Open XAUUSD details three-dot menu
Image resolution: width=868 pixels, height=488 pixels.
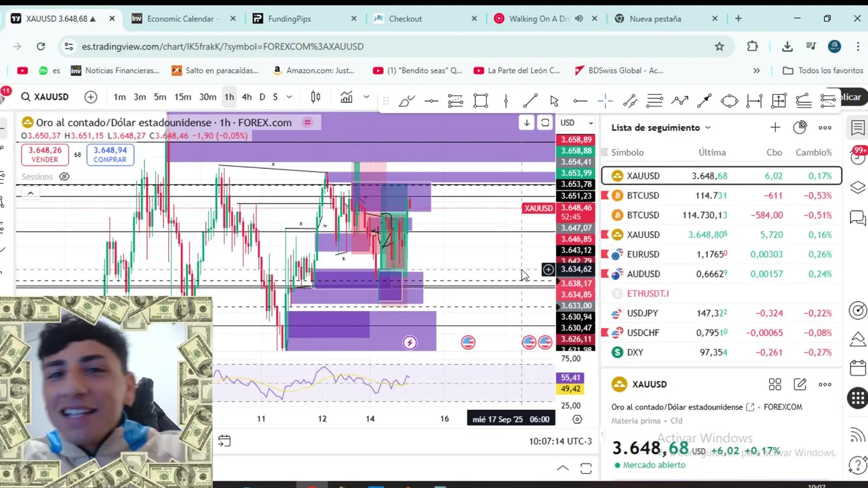(x=825, y=384)
